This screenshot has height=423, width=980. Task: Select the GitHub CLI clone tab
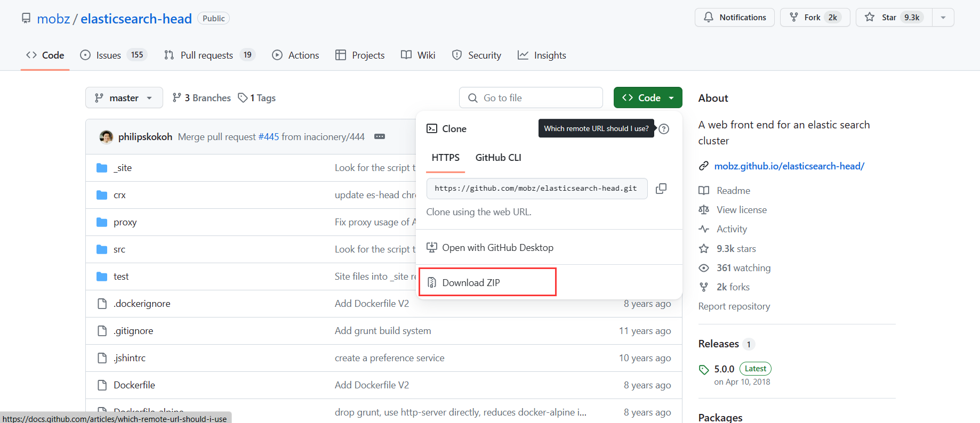click(x=499, y=158)
